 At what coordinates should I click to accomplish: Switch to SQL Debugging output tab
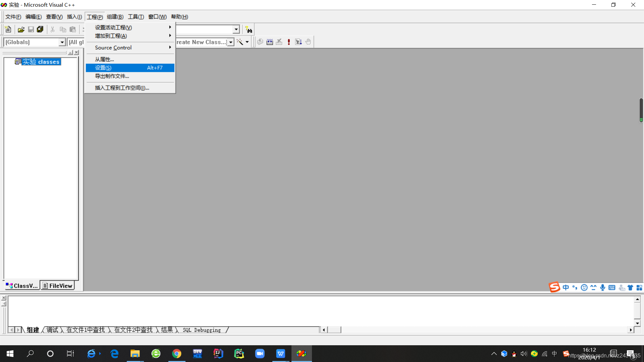[x=202, y=330]
